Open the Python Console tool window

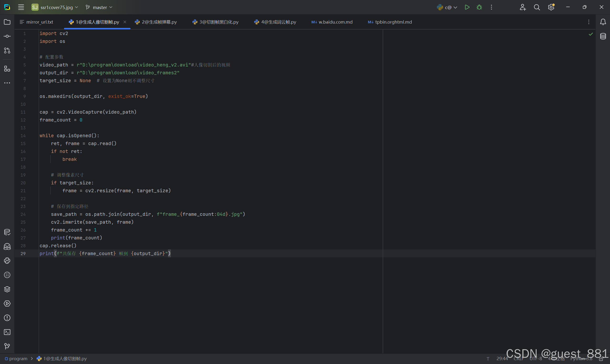tap(7, 260)
